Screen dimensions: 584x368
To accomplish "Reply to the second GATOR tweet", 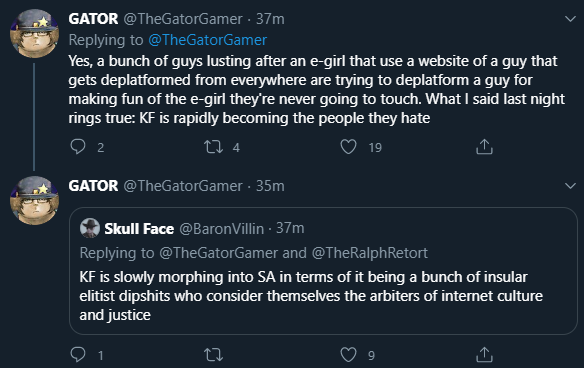I will [78, 355].
